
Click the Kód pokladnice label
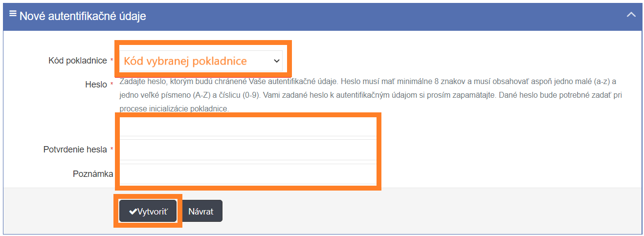78,61
